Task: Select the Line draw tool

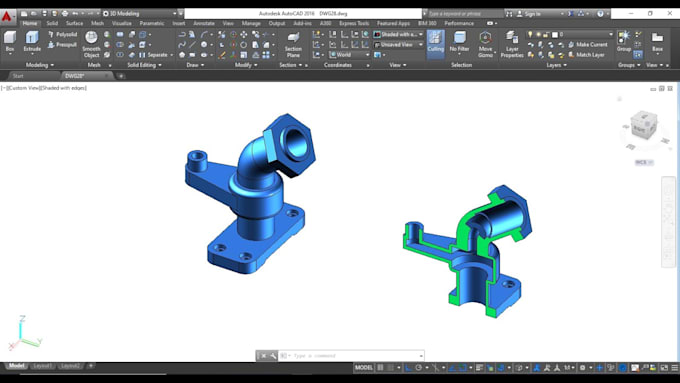Action: [192, 45]
